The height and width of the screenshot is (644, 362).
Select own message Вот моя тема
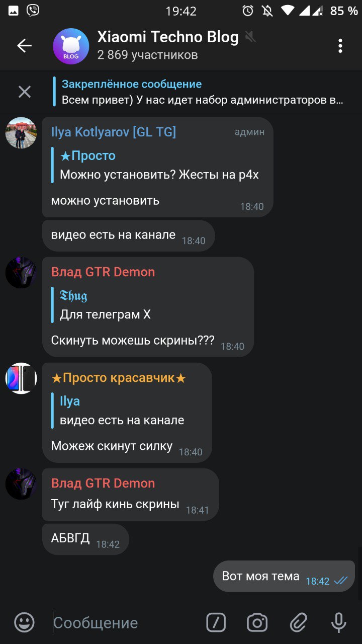click(284, 576)
